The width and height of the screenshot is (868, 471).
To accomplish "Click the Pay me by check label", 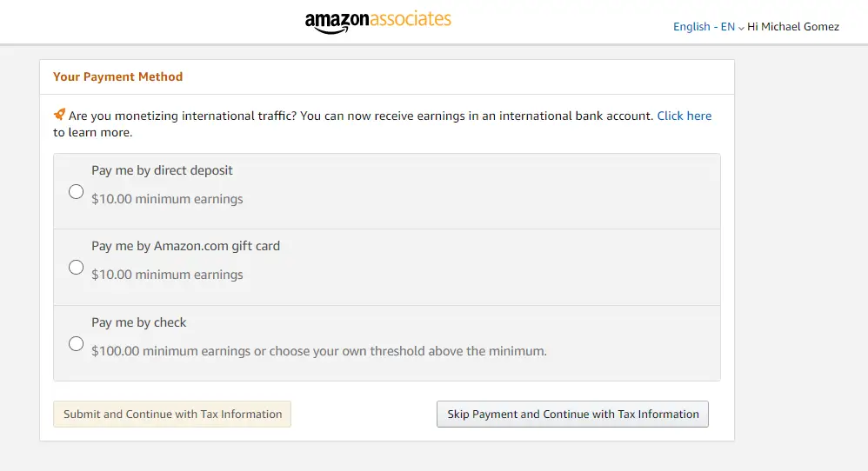I will [x=139, y=322].
